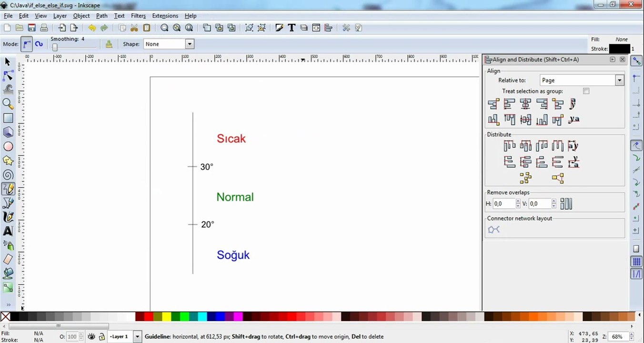This screenshot has width=644, height=343.
Task: Open the Extensions menu
Action: pyautogui.click(x=165, y=16)
